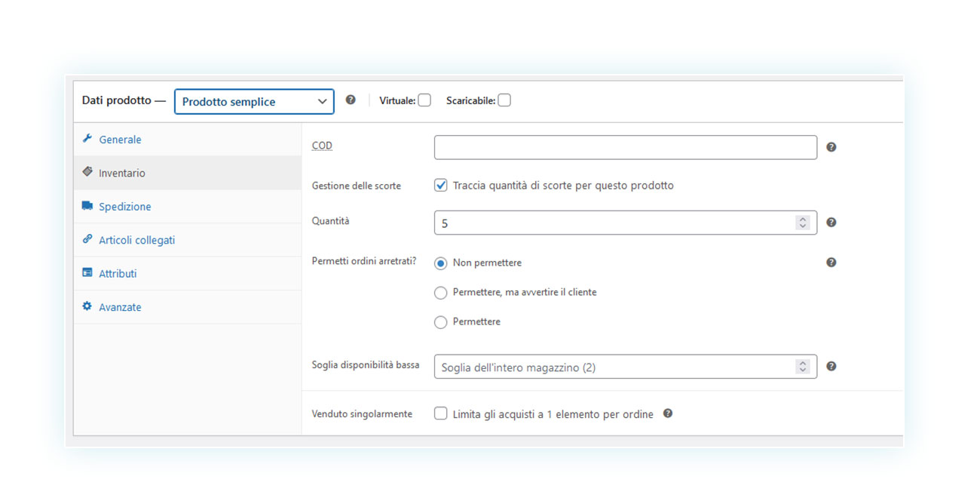Go to the Articoli collegati tab
The height and width of the screenshot is (504, 980).
(188, 240)
